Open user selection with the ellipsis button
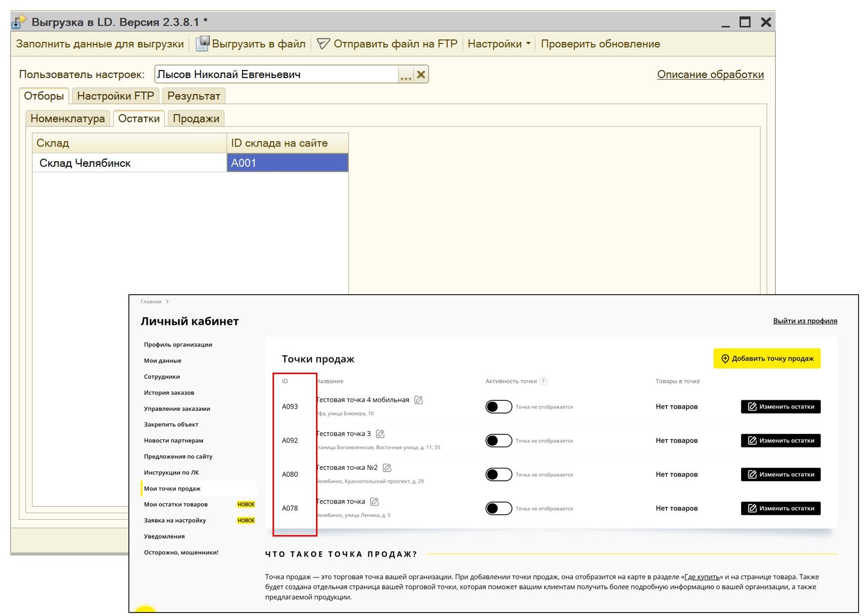The width and height of the screenshot is (864, 616). click(405, 75)
